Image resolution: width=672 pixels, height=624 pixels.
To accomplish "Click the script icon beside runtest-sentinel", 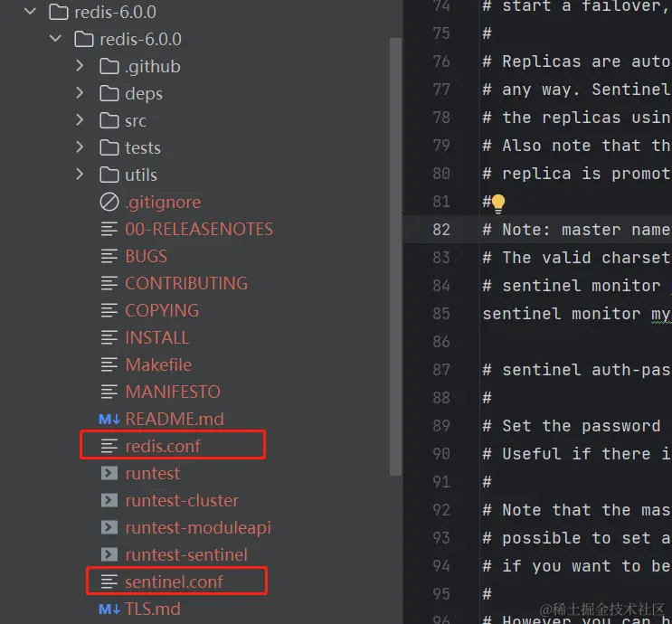I will (109, 554).
